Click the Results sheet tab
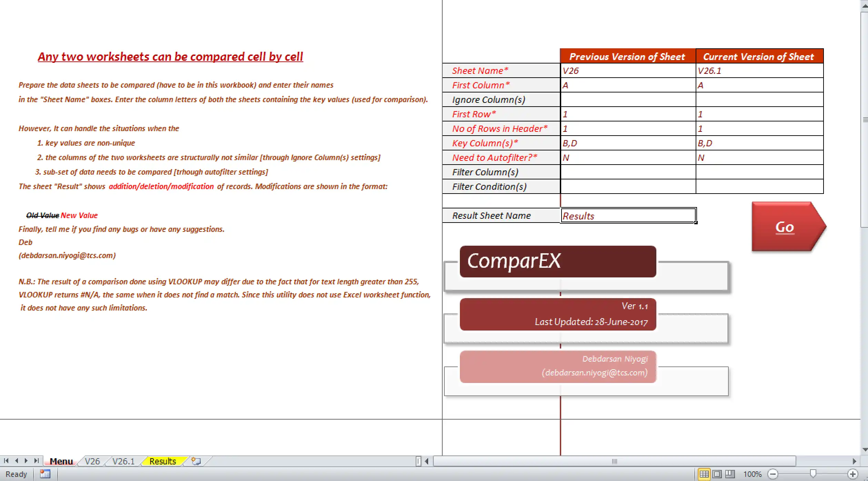 pyautogui.click(x=163, y=461)
